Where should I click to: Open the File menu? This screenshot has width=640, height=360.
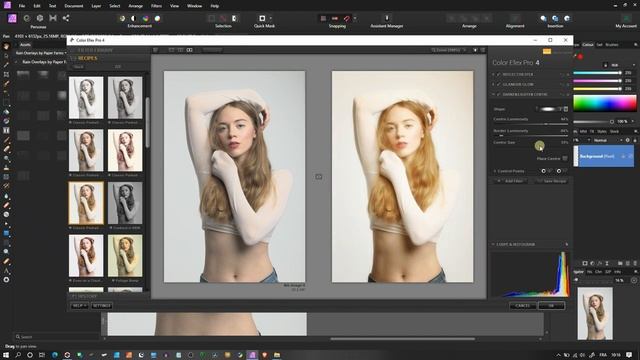(22, 6)
